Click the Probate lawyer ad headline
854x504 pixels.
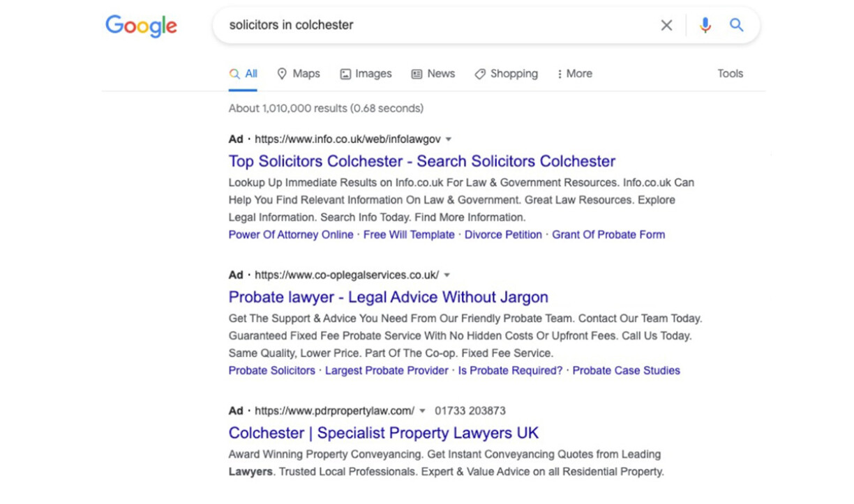(388, 297)
